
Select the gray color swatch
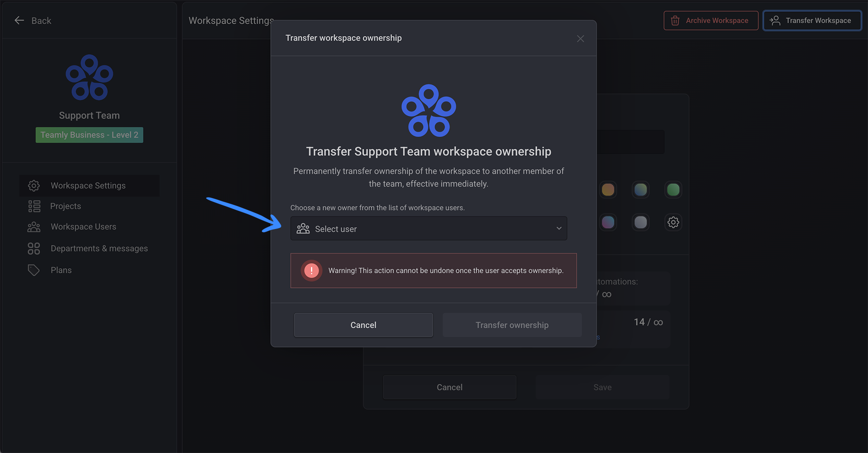pos(641,222)
